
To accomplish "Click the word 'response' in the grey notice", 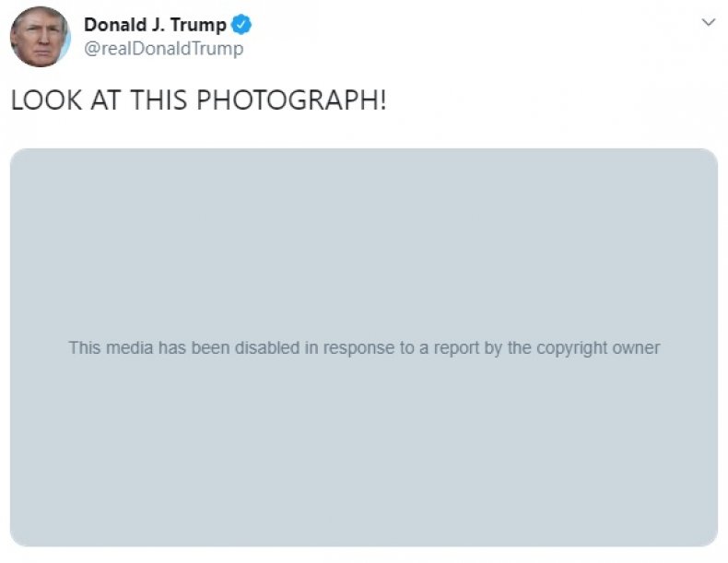I will click(358, 348).
